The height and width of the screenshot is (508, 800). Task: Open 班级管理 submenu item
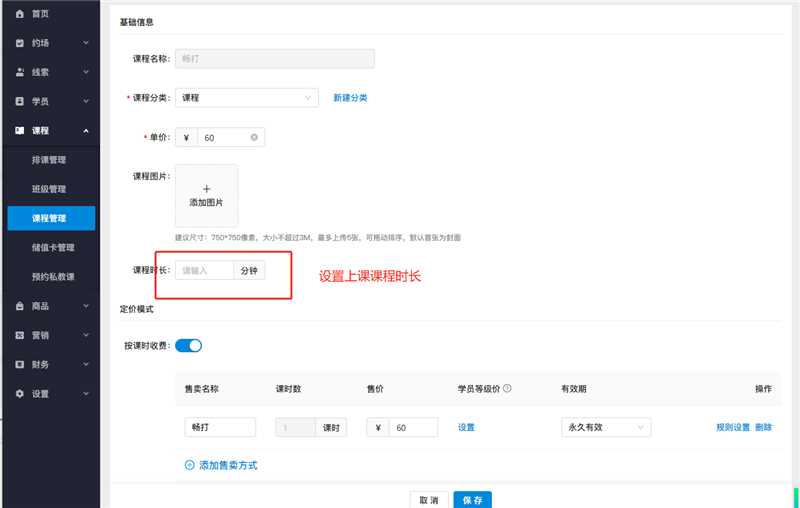pos(49,189)
